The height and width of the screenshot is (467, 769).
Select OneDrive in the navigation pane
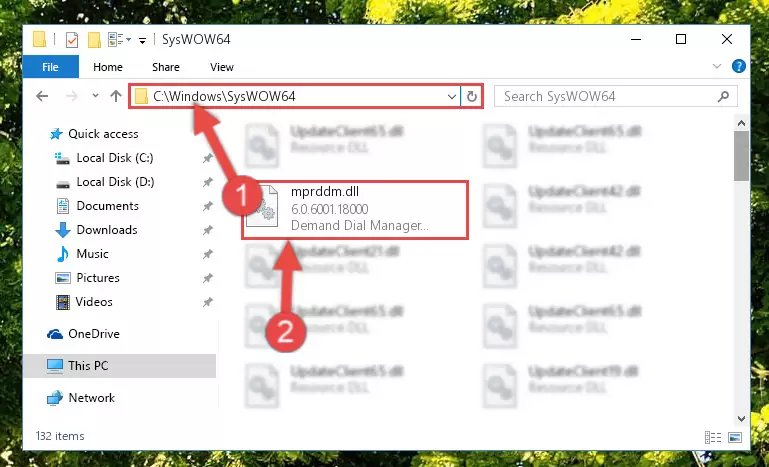94,334
